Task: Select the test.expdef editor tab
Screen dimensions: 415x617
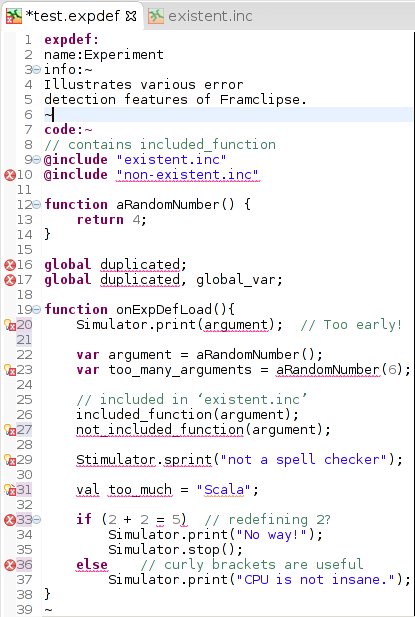Action: tap(73, 16)
